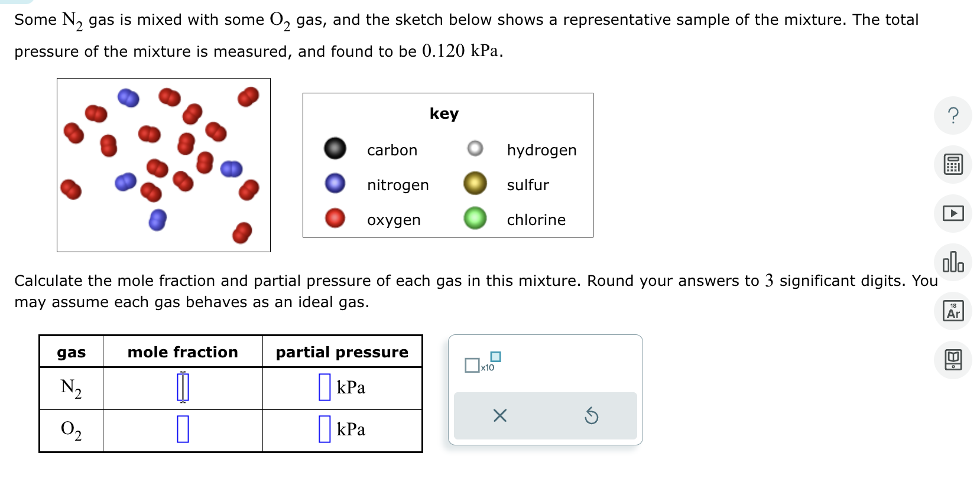980x482 pixels.
Task: Select the exponent box above x10
Action: pos(495,356)
